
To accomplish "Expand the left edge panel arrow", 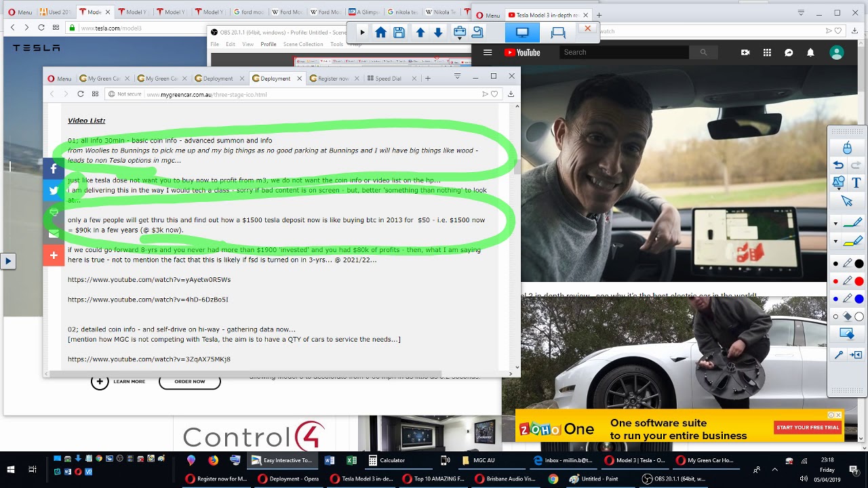I will click(x=7, y=261).
